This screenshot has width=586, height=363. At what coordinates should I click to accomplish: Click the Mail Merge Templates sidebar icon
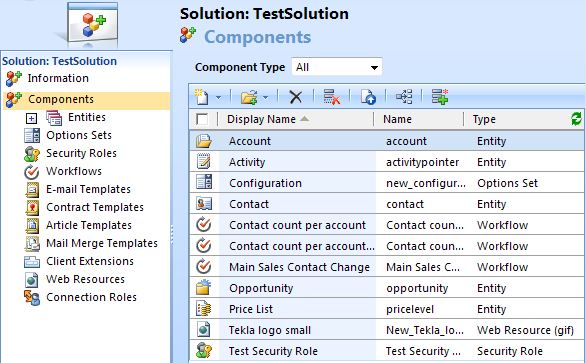(32, 243)
